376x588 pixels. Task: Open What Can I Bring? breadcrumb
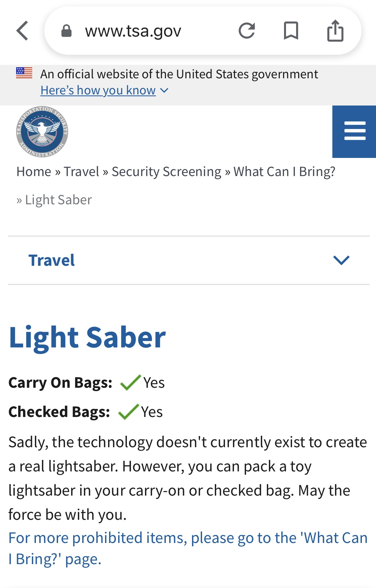pos(284,172)
